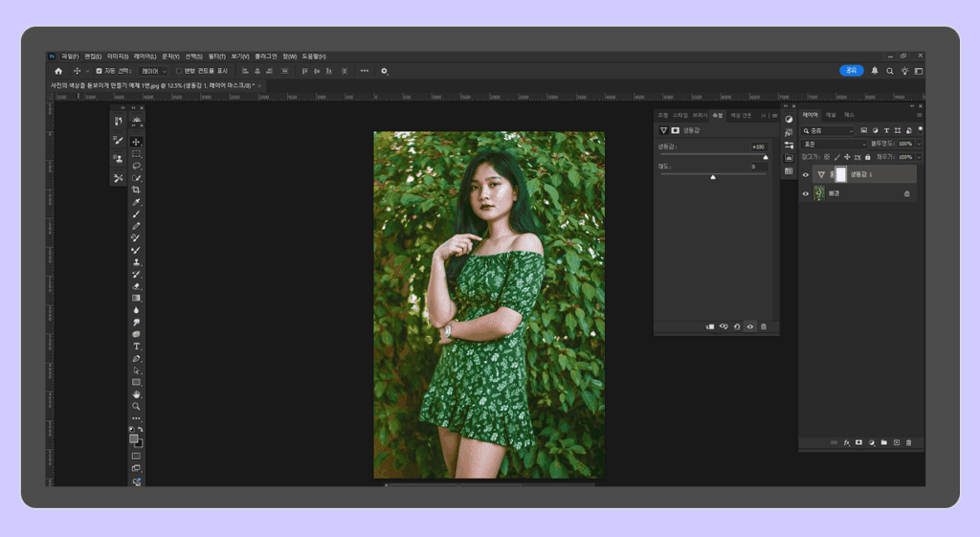Open the 표준 blend mode dropdown
This screenshot has height=537, width=980.
835,144
